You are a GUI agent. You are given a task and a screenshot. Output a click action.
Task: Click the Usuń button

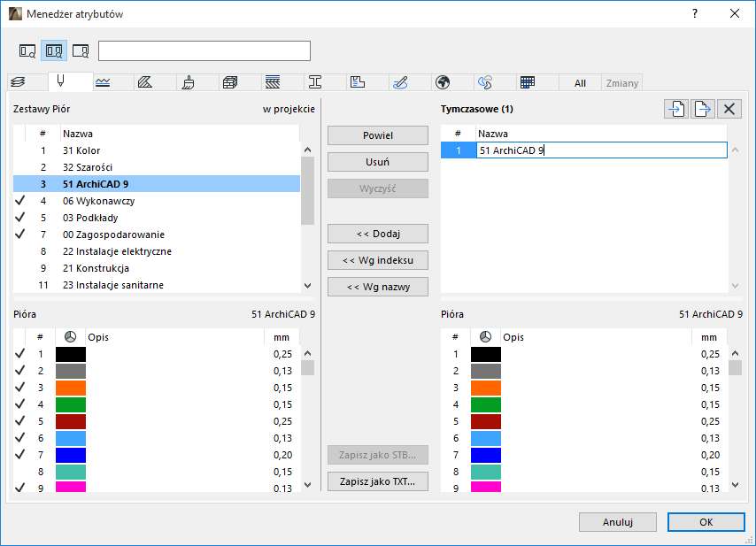378,162
